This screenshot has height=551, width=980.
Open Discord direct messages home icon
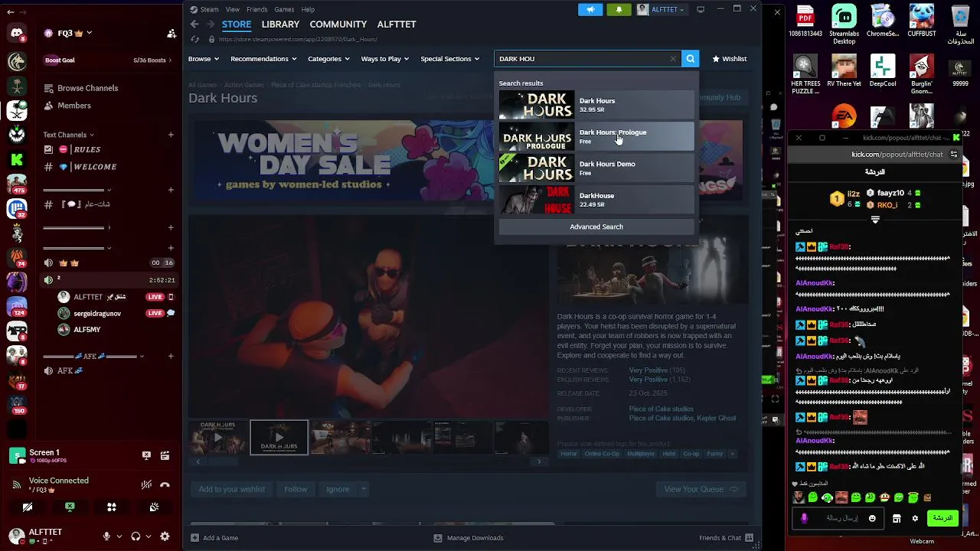[x=17, y=33]
